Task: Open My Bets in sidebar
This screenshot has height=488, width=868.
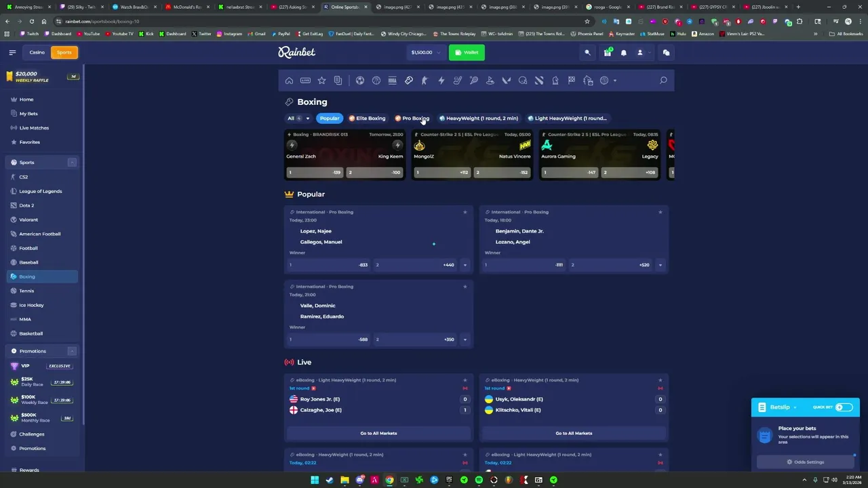Action: [28, 114]
